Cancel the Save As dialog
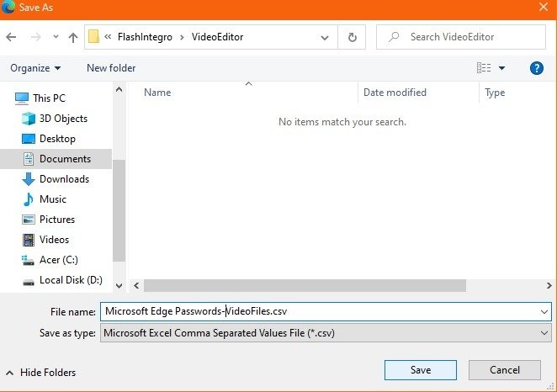This screenshot has height=392, width=557. 505,370
